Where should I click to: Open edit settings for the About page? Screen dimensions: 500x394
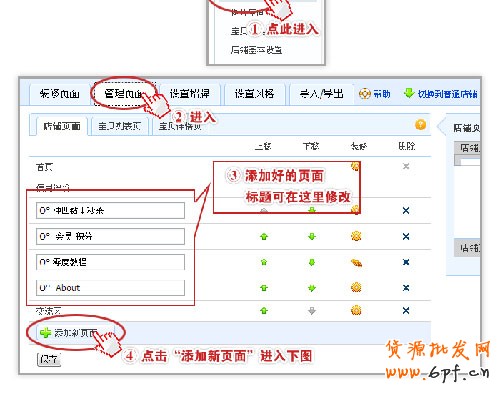(356, 287)
